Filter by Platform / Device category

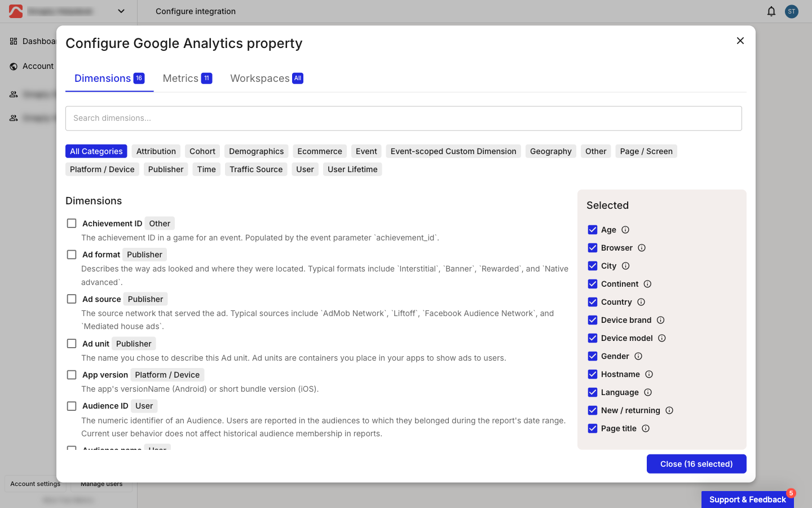tap(102, 169)
